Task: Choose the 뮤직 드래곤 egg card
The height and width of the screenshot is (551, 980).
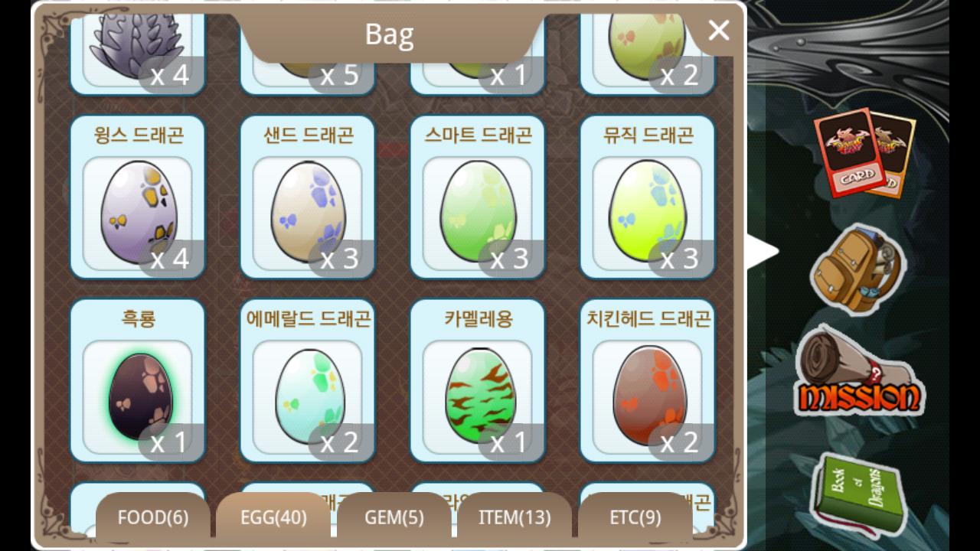Action: tap(648, 197)
